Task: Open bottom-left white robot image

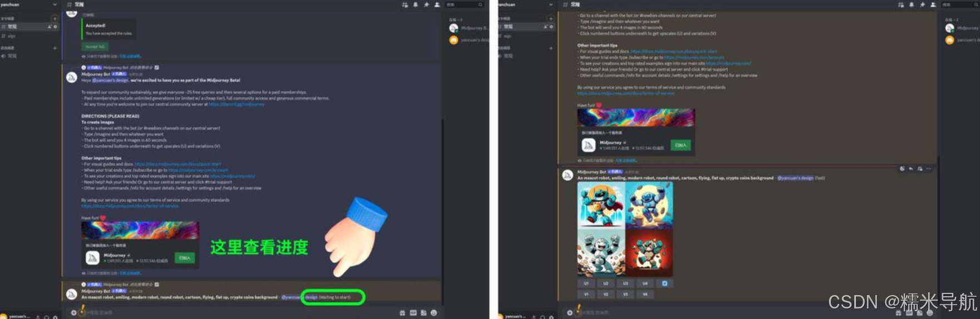Action: click(601, 252)
